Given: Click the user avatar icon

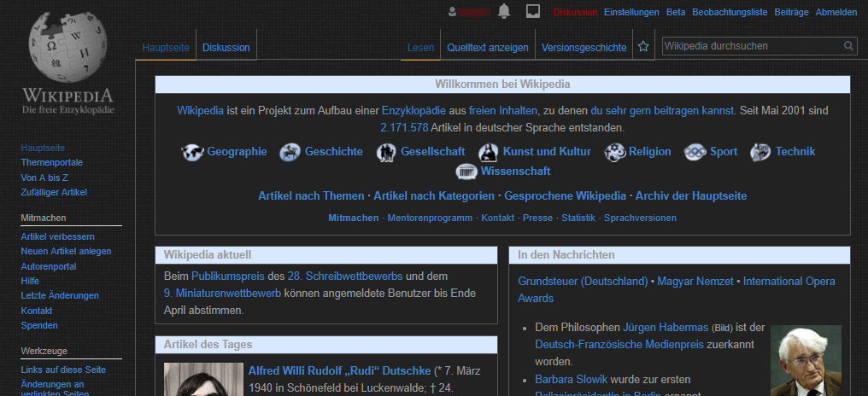Looking at the screenshot, I should click(x=452, y=12).
